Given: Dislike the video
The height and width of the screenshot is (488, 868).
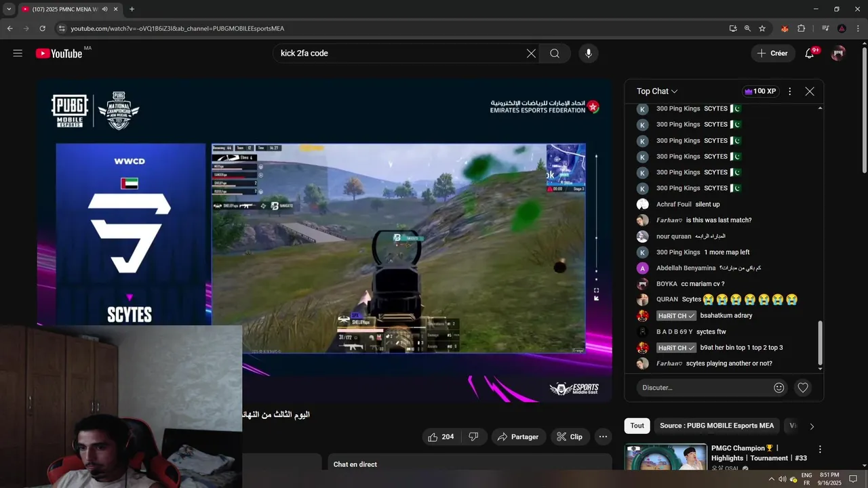Looking at the screenshot, I should click(474, 437).
